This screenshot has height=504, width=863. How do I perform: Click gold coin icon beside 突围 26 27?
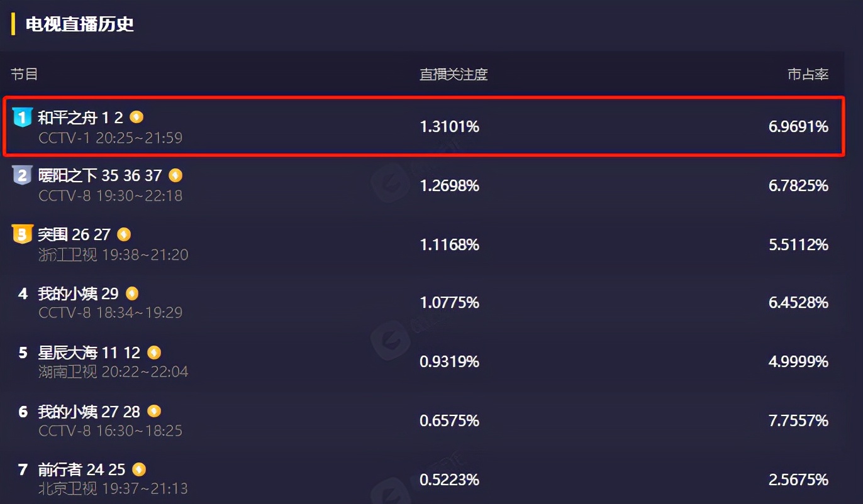124,234
